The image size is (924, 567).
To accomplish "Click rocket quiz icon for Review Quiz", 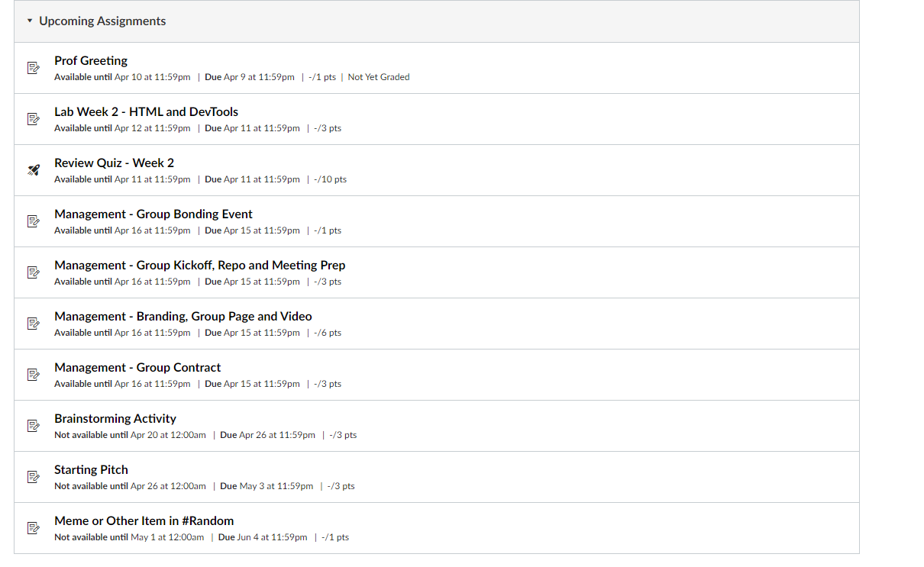I will click(x=33, y=170).
